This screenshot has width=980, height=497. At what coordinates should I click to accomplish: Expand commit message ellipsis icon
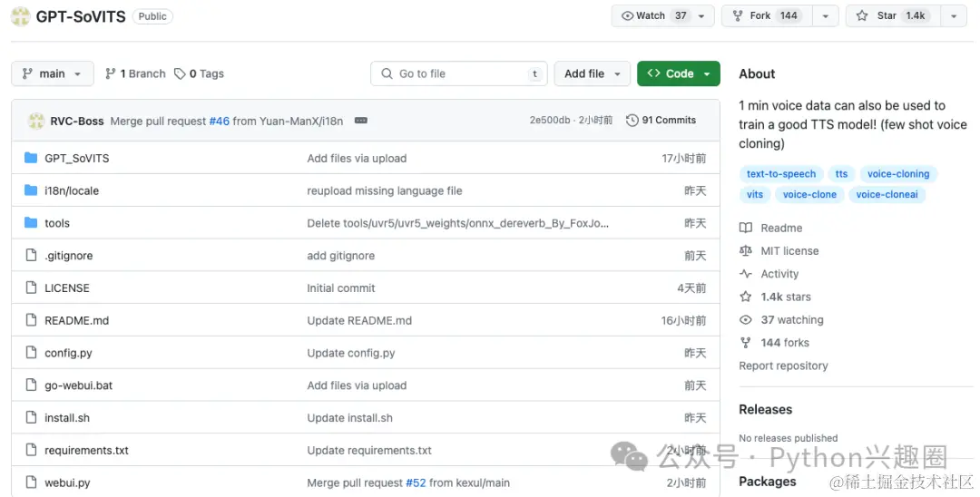tap(360, 121)
